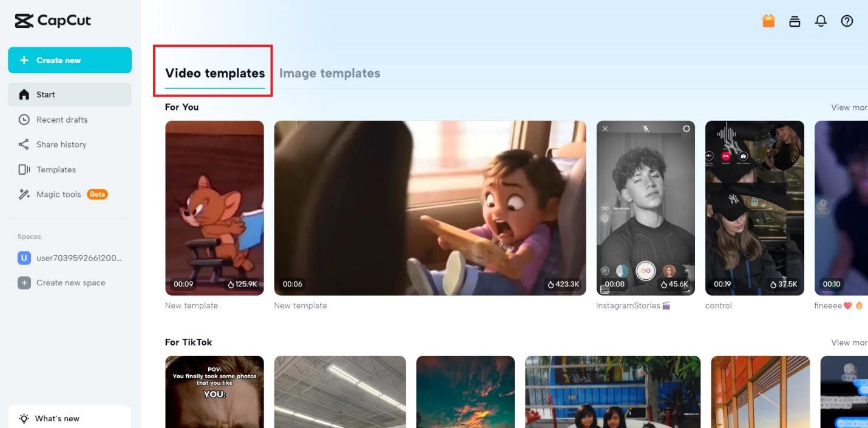The width and height of the screenshot is (868, 428).
Task: Open the fineeee template thumbnail
Action: pos(841,208)
